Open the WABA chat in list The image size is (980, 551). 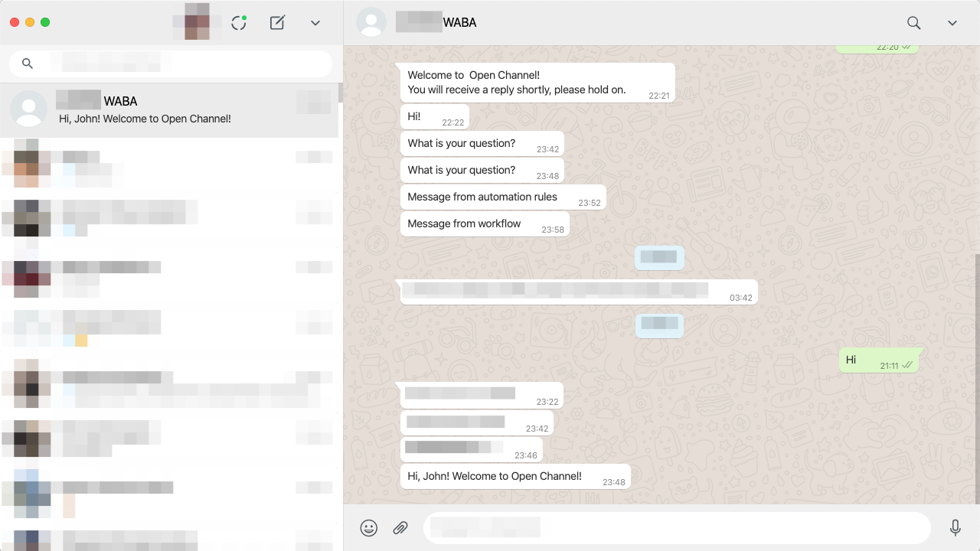coord(169,110)
